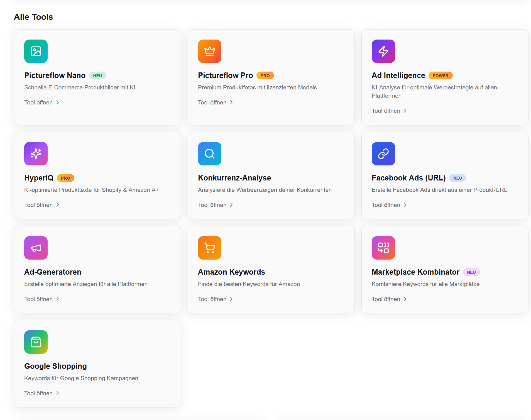
Task: Click 'Finde die besten Keywords für Amazon'
Action: tap(249, 284)
